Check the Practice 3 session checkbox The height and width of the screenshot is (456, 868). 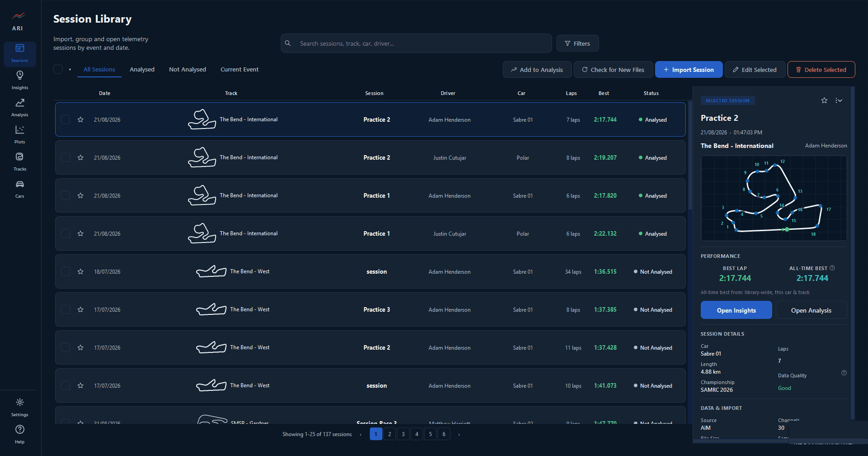coord(66,309)
